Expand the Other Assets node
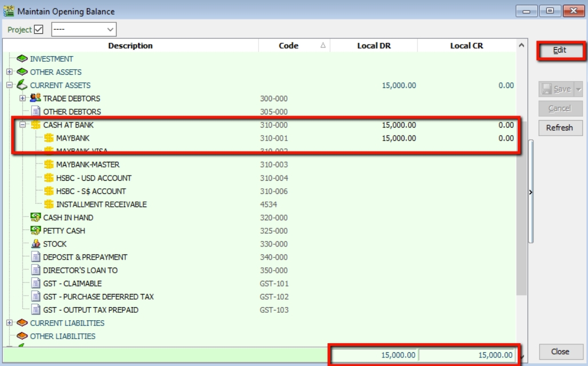This screenshot has width=588, height=366. tap(9, 72)
